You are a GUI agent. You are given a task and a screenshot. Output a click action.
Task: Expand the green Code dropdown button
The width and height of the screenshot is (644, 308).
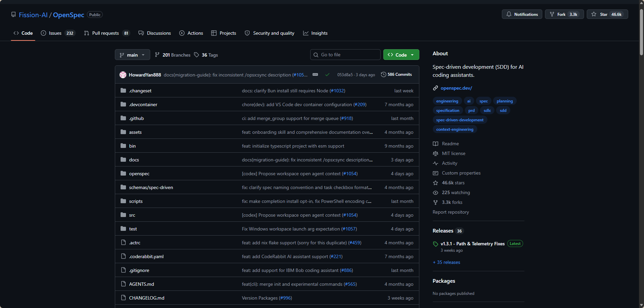(401, 55)
